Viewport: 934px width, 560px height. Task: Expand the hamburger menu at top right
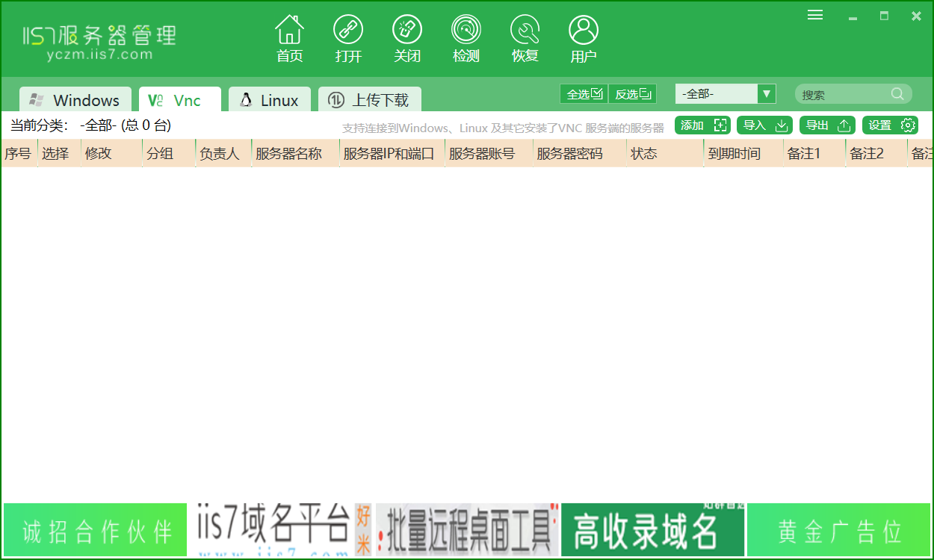click(x=814, y=14)
